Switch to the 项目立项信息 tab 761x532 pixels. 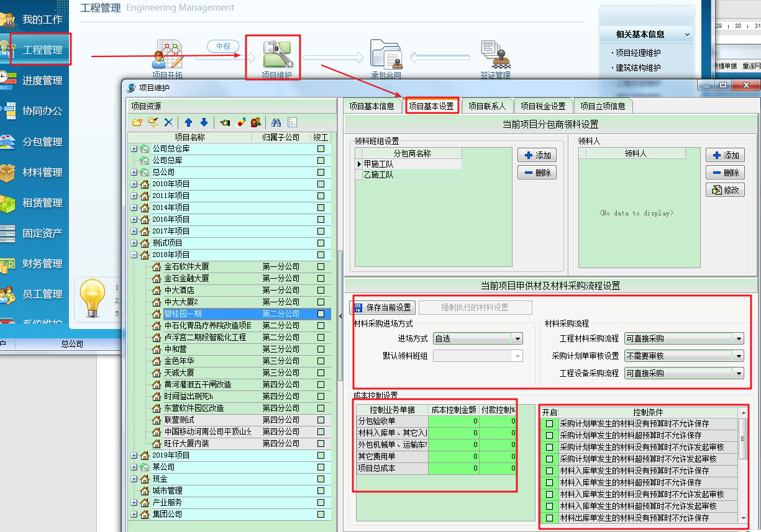[603, 106]
